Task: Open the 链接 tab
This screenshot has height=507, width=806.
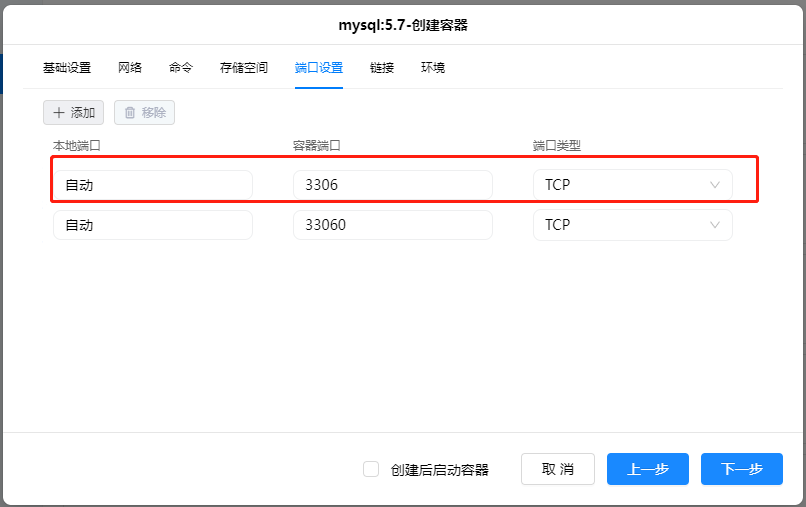Action: pos(382,68)
